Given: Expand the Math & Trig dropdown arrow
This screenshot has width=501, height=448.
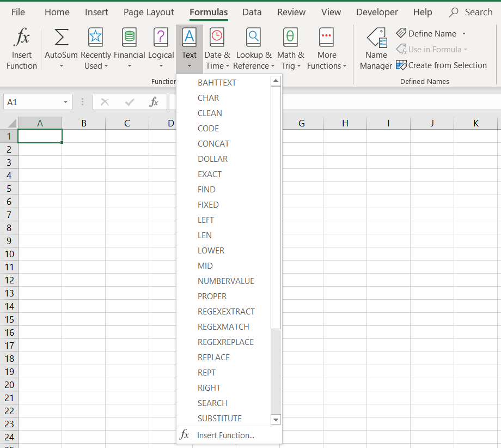Looking at the screenshot, I should 299,66.
